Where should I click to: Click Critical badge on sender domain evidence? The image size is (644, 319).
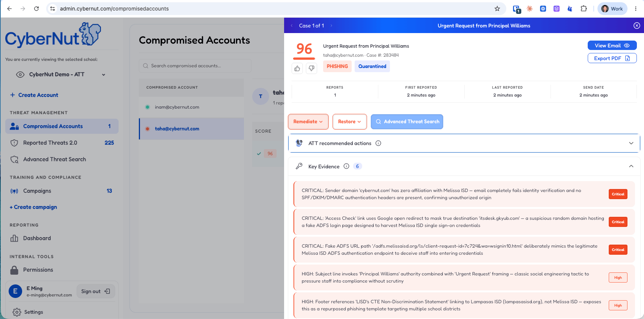point(618,194)
